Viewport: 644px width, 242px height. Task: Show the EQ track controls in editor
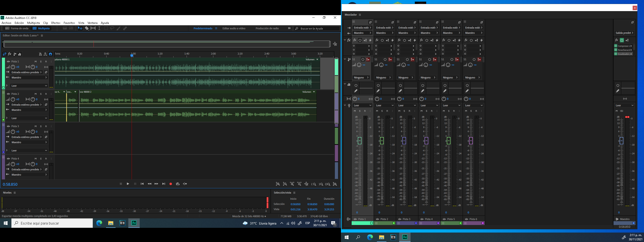tap(19, 54)
